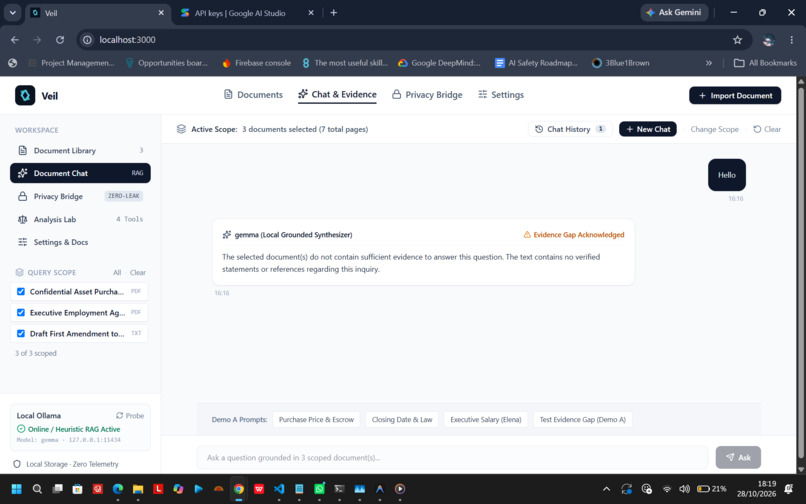Open Google DeepMind bookmark
This screenshot has width=806, height=504.
[x=439, y=63]
